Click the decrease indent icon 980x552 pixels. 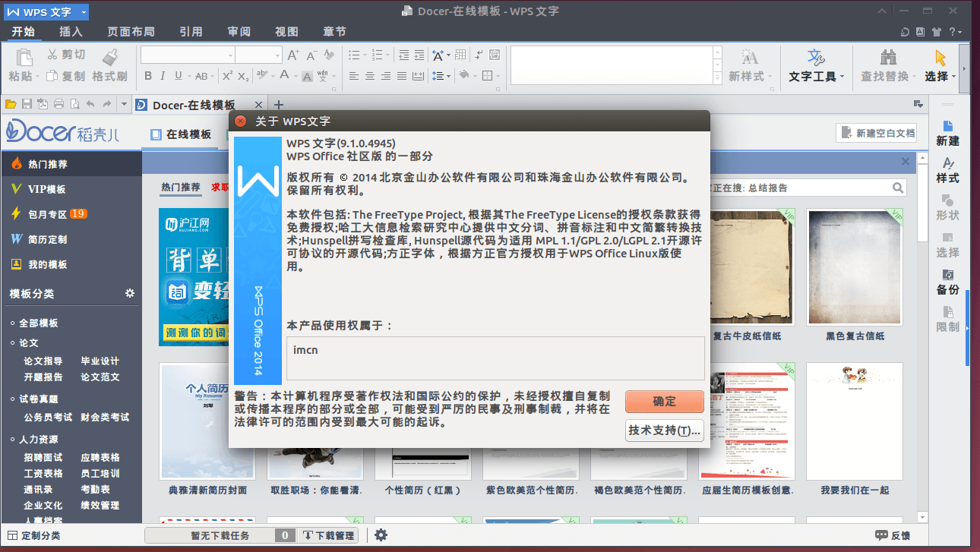(403, 55)
